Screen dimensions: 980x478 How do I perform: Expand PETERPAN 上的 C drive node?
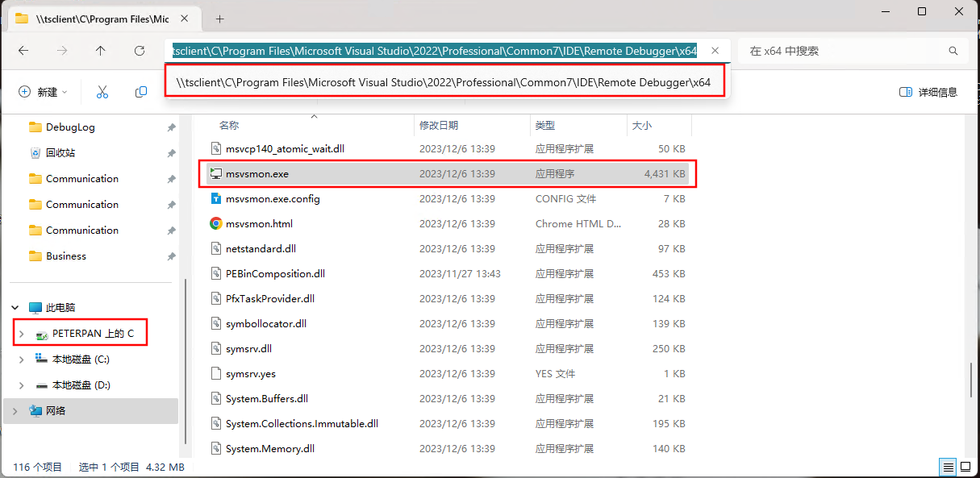pos(22,334)
